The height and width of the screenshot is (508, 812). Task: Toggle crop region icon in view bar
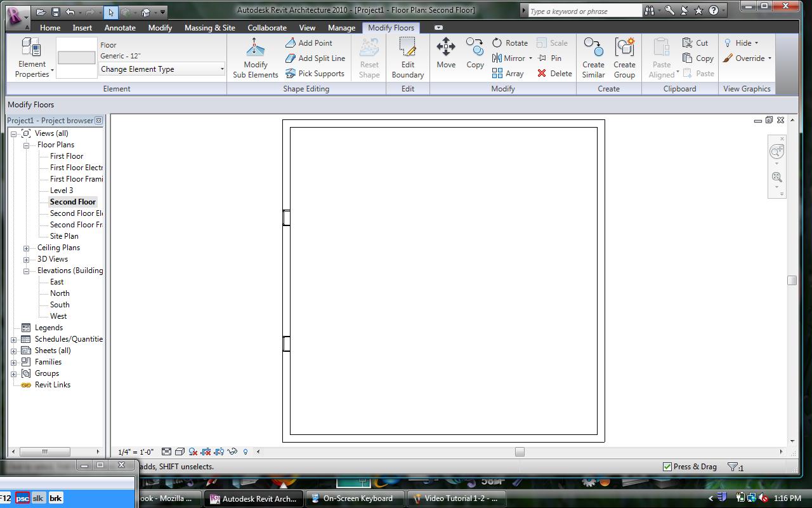(206, 451)
